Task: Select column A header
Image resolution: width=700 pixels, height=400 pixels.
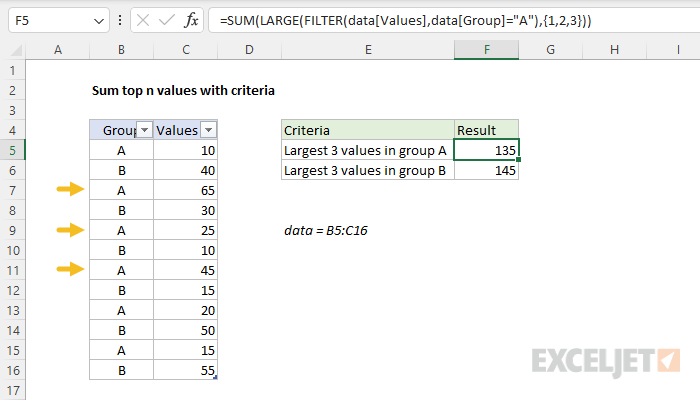Action: (x=58, y=50)
